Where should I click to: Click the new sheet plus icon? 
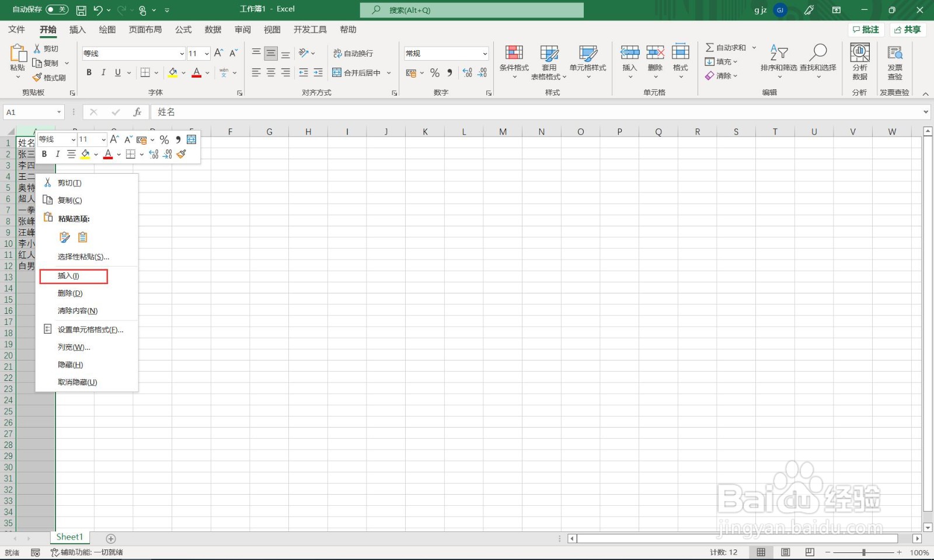pos(111,538)
